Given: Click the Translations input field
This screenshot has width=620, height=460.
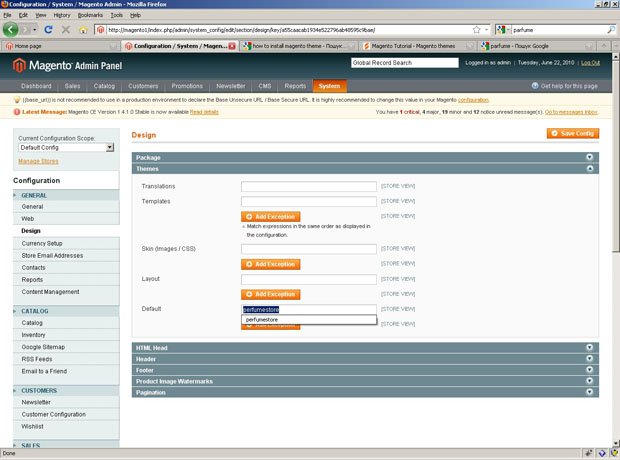Looking at the screenshot, I should tap(309, 186).
